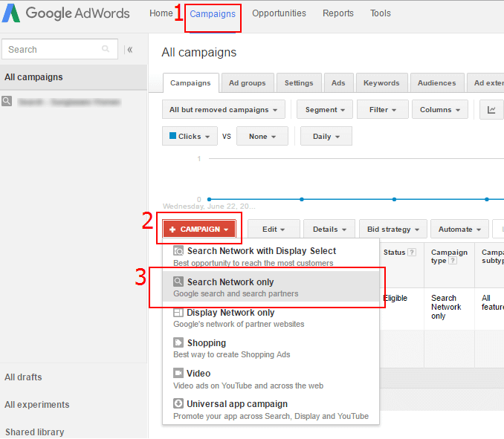Choose Search Network with Display Select option
504x439 pixels.
pyautogui.click(x=271, y=256)
